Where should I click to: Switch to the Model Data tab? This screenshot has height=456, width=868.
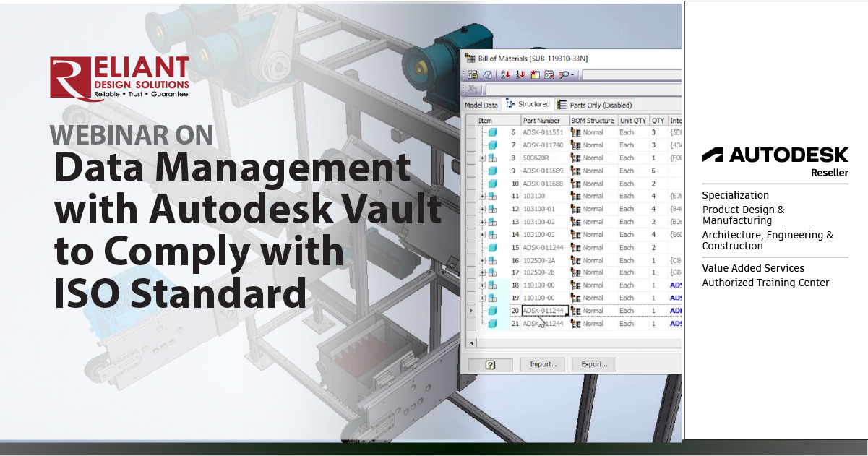(x=481, y=104)
